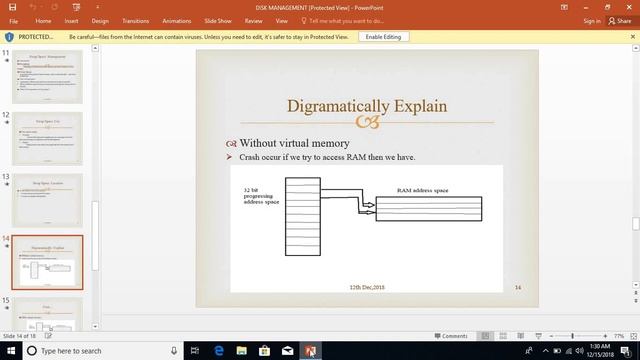
Task: Select slide 11 thumbnail
Action: pos(47,77)
